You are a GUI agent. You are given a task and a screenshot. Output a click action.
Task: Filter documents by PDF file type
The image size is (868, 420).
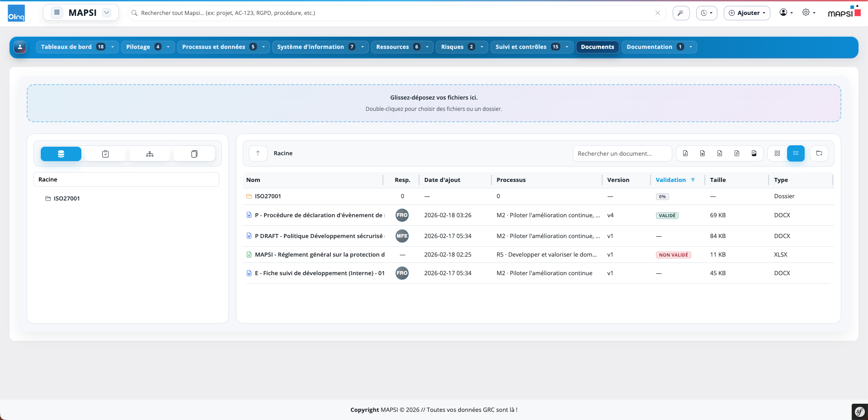click(685, 153)
